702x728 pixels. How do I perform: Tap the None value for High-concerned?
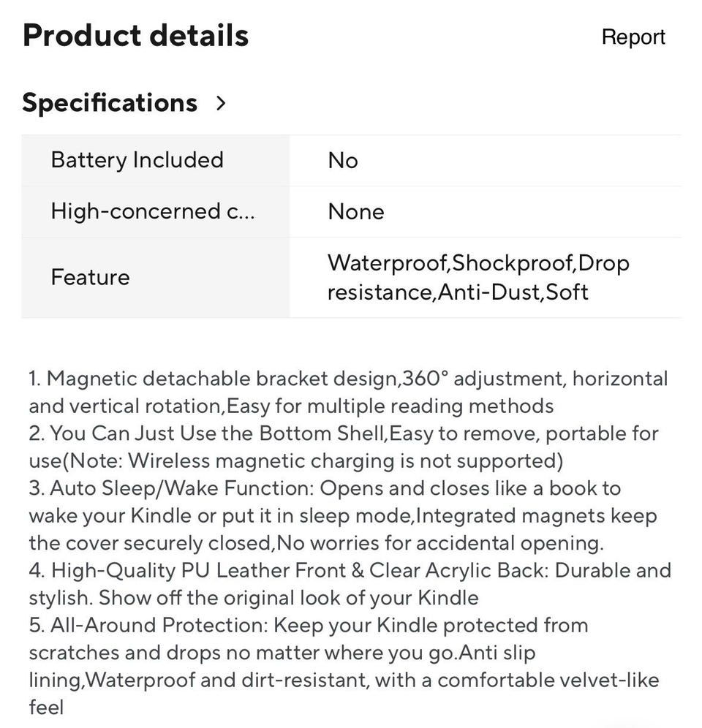point(356,212)
